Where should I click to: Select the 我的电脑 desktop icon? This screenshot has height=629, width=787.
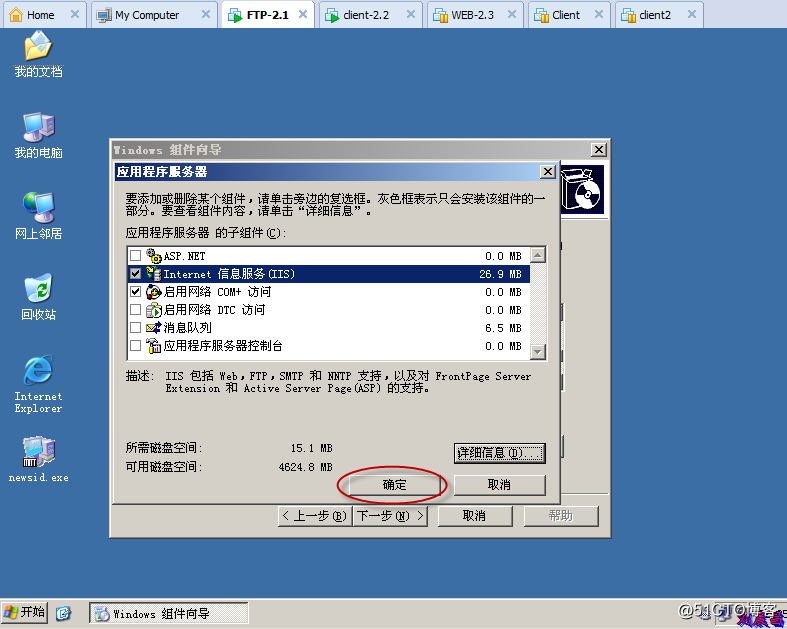[x=38, y=135]
